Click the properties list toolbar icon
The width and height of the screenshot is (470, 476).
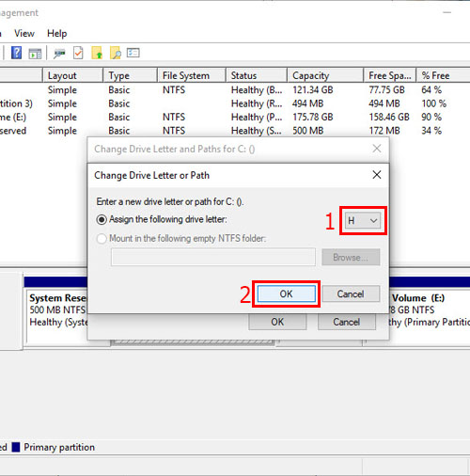coord(133,53)
